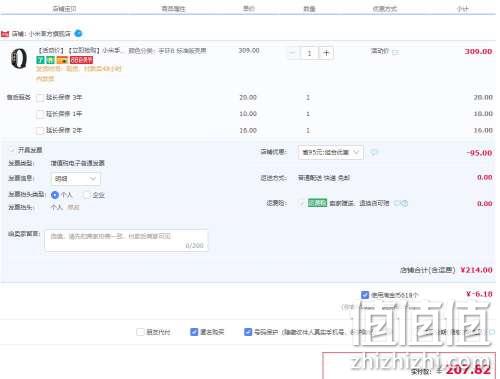
Task: Open the Mi Band product thumbnail
Action: (19, 59)
